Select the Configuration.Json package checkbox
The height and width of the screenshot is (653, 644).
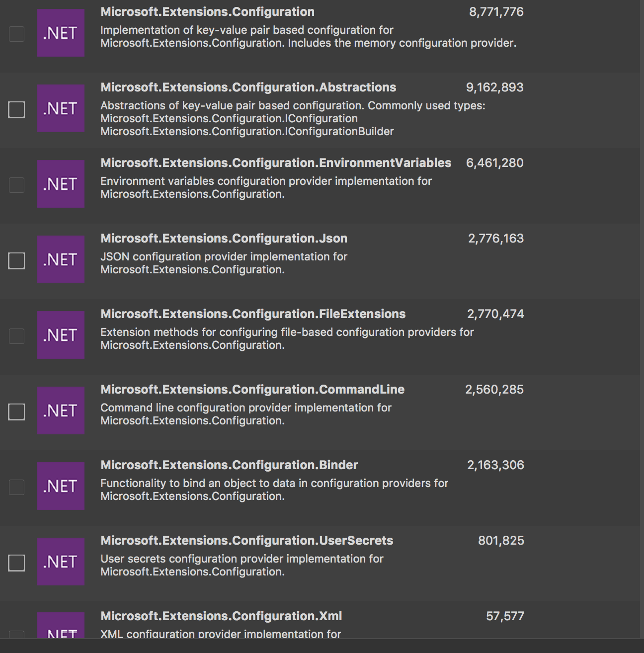pyautogui.click(x=16, y=260)
